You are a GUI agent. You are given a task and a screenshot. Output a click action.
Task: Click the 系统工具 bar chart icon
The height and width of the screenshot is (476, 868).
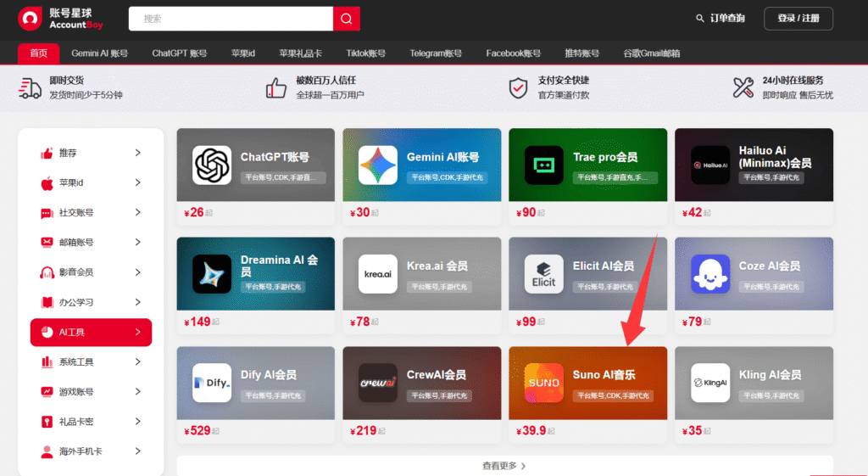click(x=47, y=361)
